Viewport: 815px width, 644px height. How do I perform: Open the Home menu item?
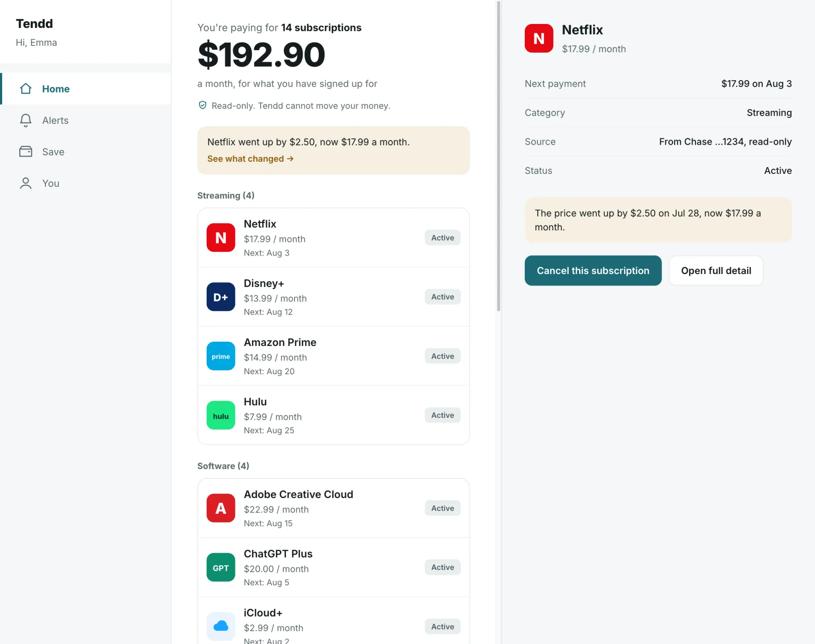coord(86,89)
